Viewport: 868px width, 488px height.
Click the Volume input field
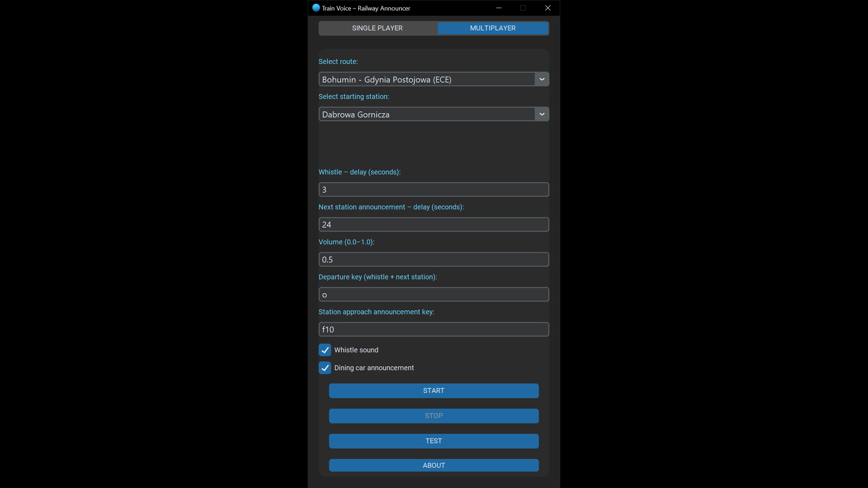click(x=434, y=260)
